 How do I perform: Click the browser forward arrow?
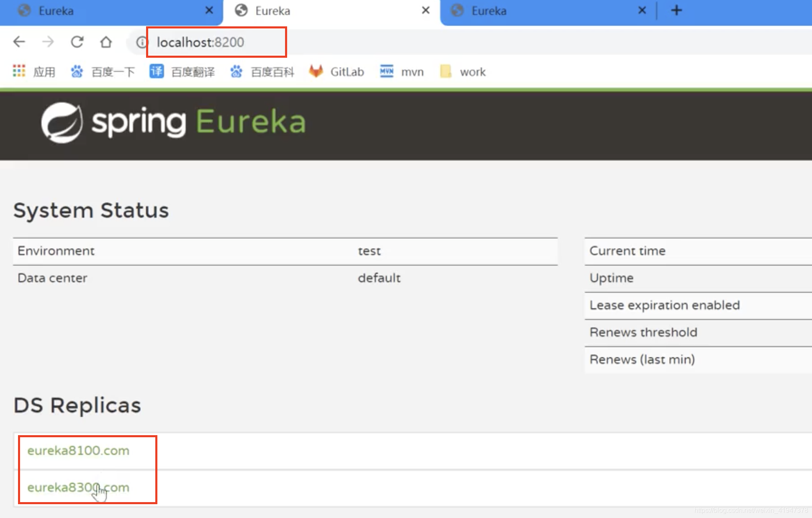(x=48, y=42)
